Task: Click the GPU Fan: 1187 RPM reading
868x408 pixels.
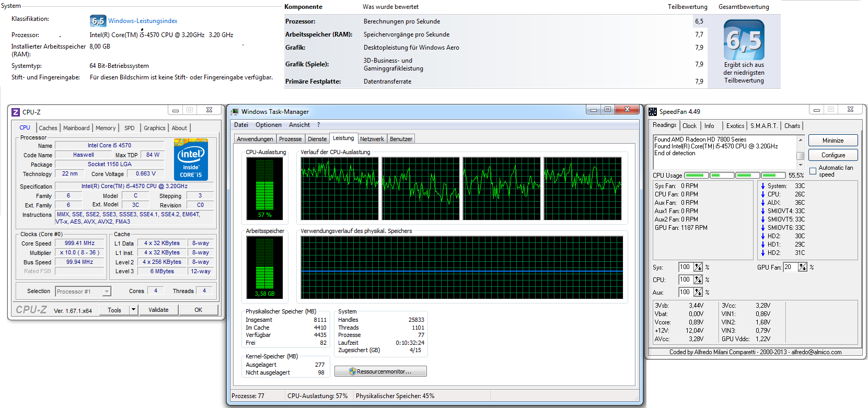Action: [x=681, y=228]
